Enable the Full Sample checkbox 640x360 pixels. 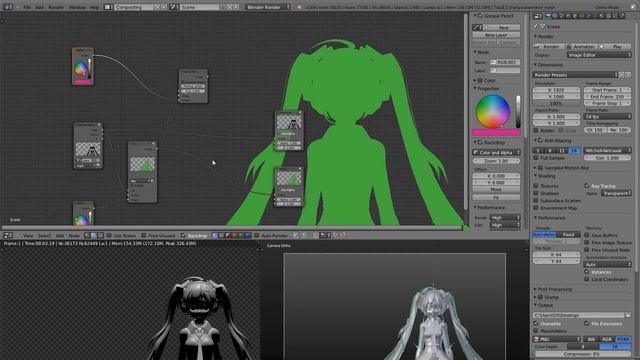536,158
